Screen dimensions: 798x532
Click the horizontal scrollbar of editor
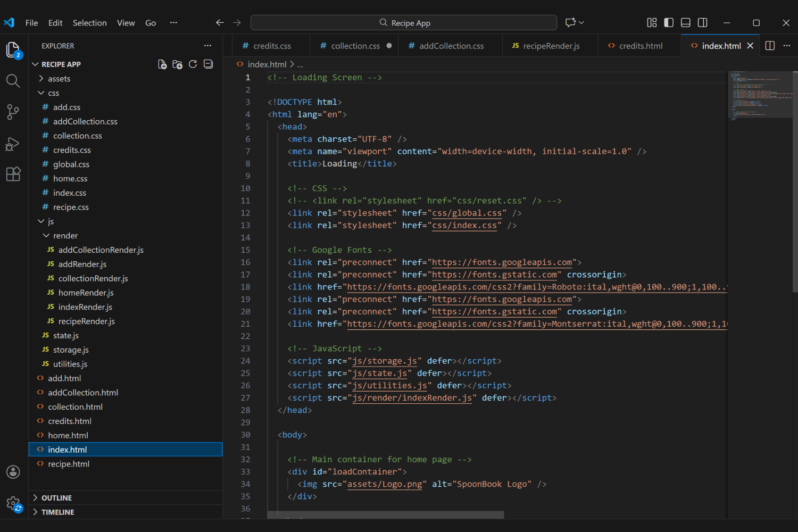click(386, 515)
